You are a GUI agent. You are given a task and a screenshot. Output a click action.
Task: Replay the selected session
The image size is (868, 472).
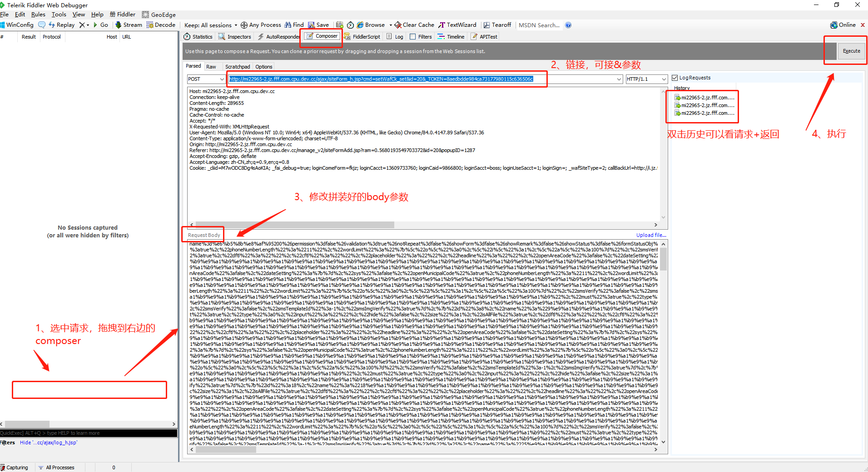(x=62, y=25)
